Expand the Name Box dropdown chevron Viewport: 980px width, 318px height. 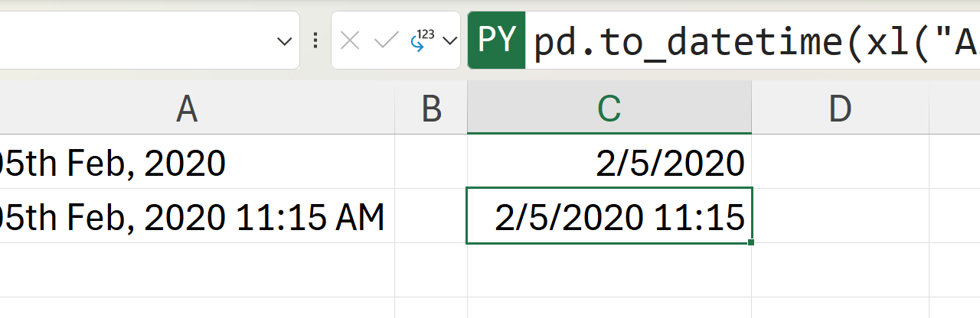(x=284, y=41)
